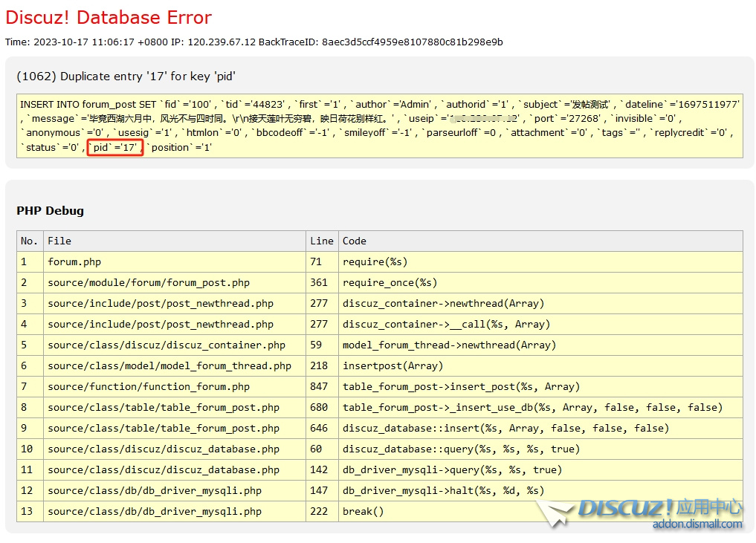Click source/function/function_forum.php file path
Viewport: 756px width, 543px height.
(x=149, y=386)
